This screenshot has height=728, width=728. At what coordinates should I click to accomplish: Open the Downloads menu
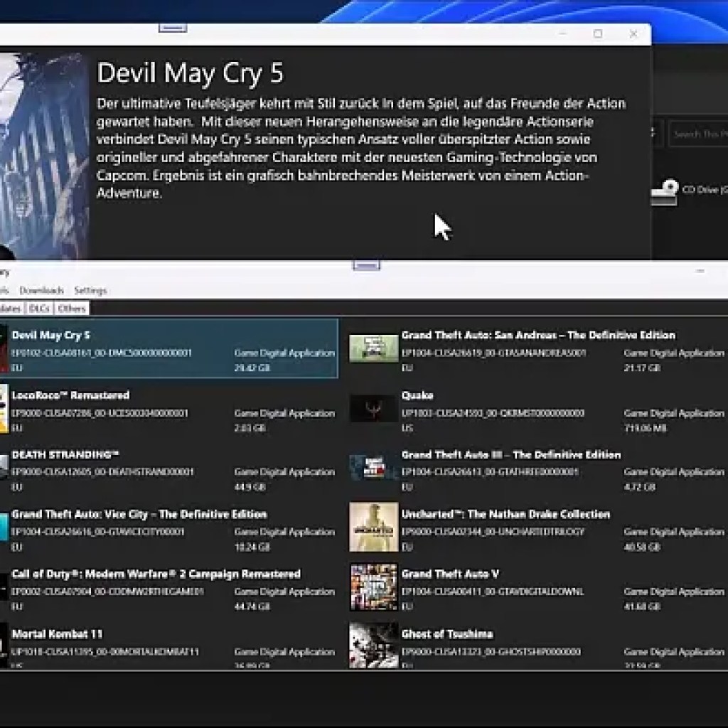pos(41,291)
